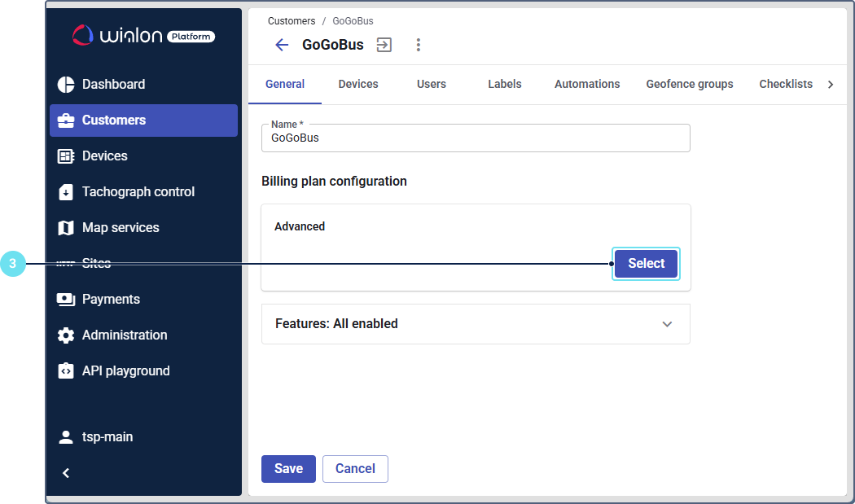Click the login-as-customer icon beside GoGoBus
Viewport: 855px width, 504px height.
pos(384,45)
